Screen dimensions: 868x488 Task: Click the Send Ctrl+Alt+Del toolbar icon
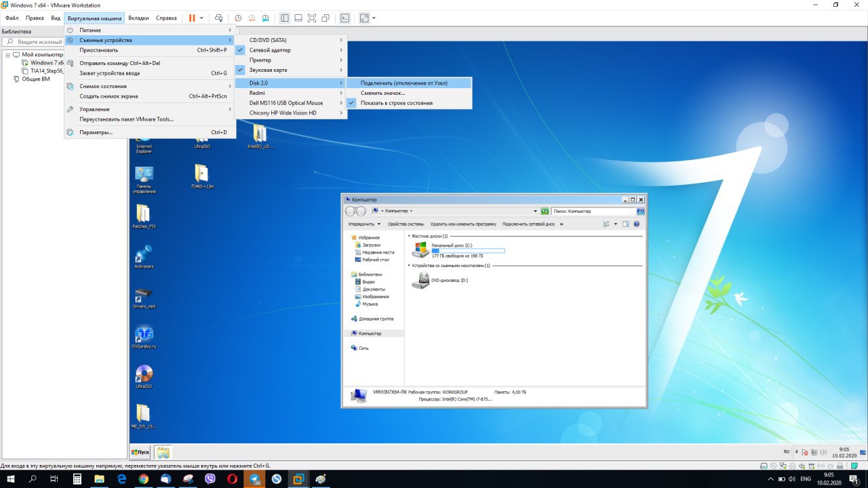[218, 18]
